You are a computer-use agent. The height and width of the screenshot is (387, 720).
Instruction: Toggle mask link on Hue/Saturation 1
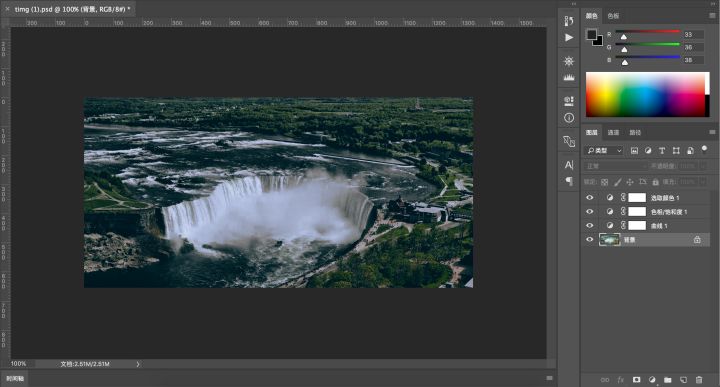click(x=623, y=212)
